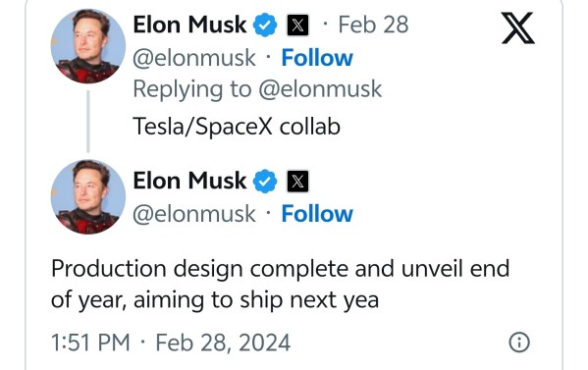Click the Feb 28 date on first tweet
This screenshot has width=588, height=370.
pos(373,26)
